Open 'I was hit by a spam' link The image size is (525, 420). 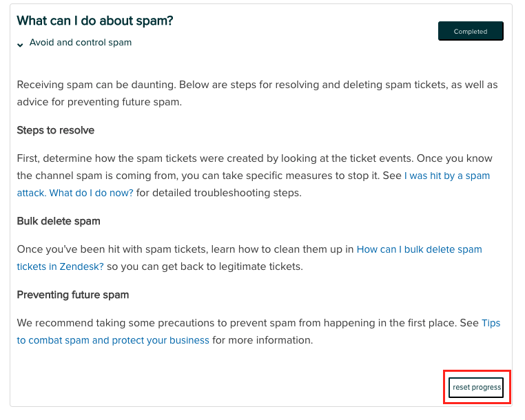click(446, 176)
